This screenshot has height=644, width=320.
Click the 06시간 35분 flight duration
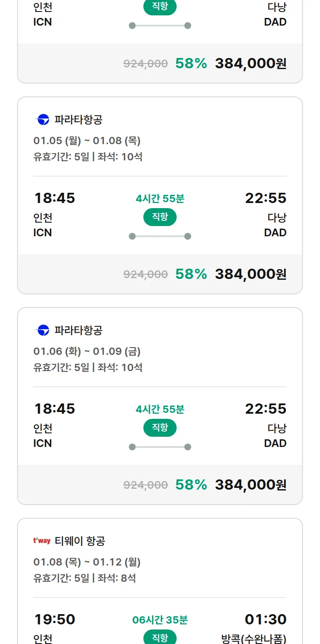160,620
